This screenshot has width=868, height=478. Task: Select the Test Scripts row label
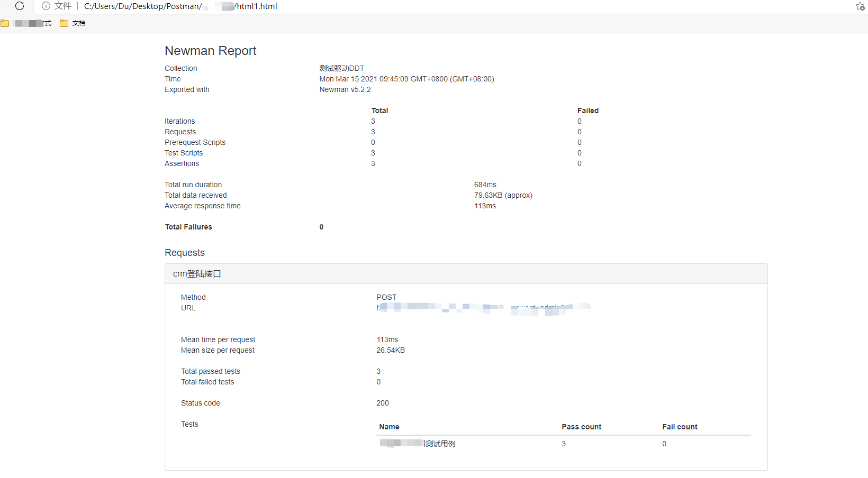coord(183,153)
